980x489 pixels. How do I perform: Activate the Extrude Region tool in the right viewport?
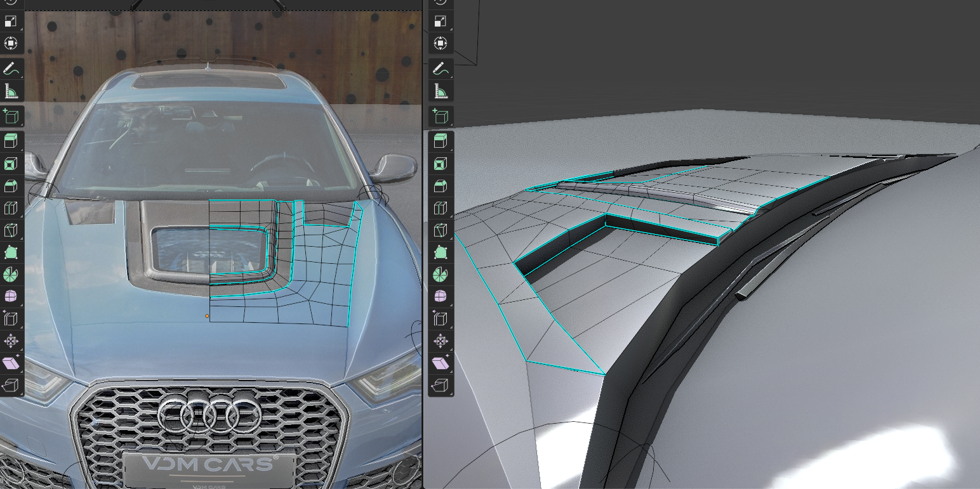440,141
